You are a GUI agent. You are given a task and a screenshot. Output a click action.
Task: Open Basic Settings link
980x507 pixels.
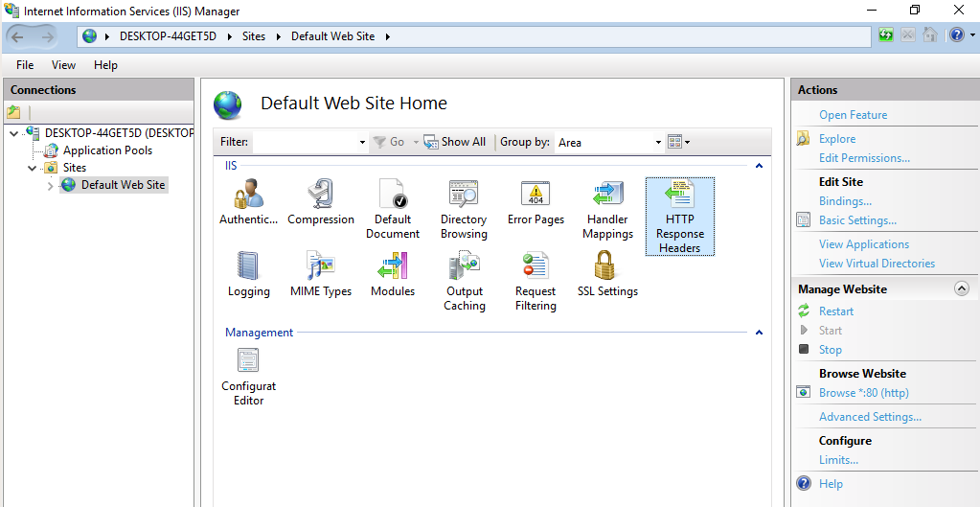tap(857, 220)
